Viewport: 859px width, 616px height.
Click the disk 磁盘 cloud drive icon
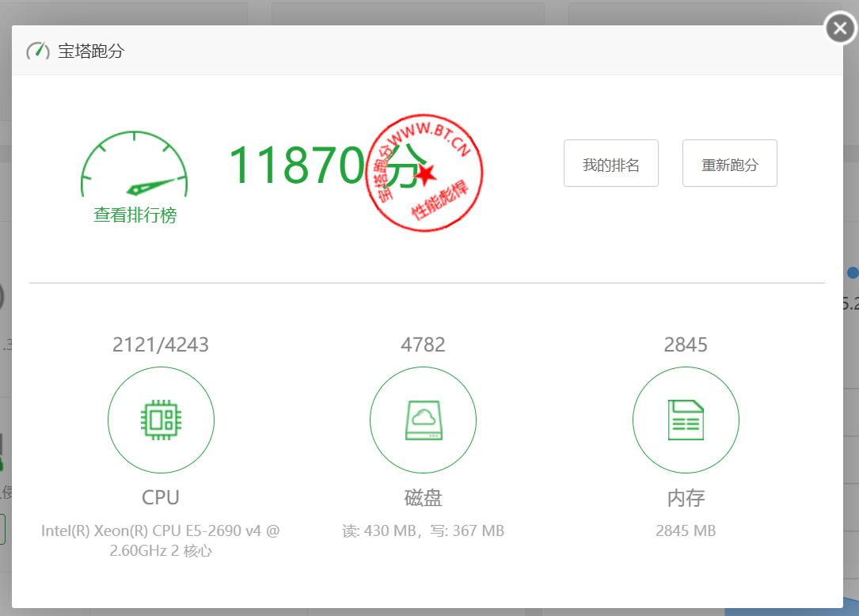tap(423, 420)
